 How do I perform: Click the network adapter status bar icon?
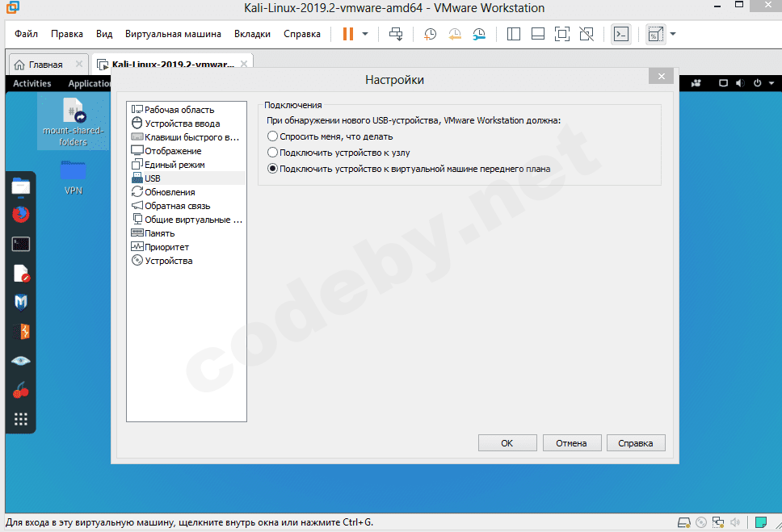(x=718, y=522)
